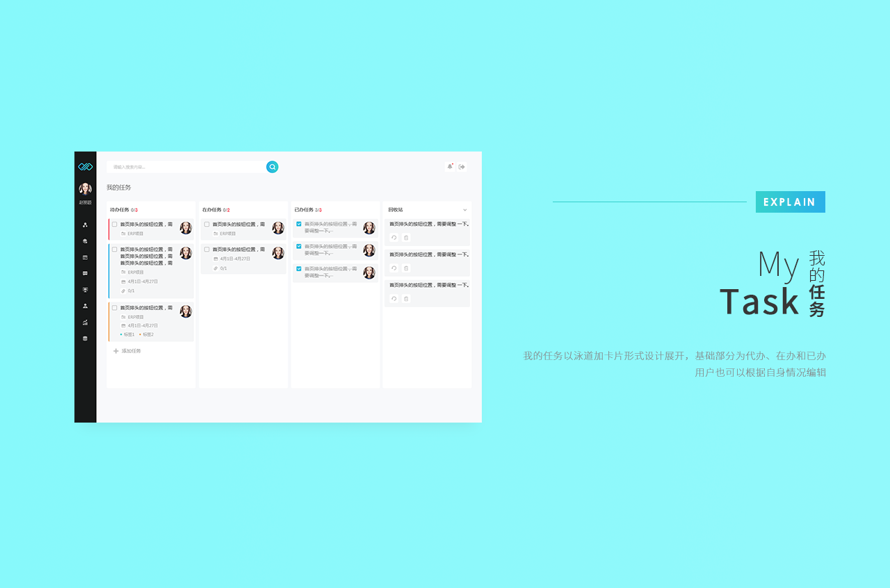890x588 pixels.
Task: Click the 我的任务 page title
Action: (x=119, y=188)
